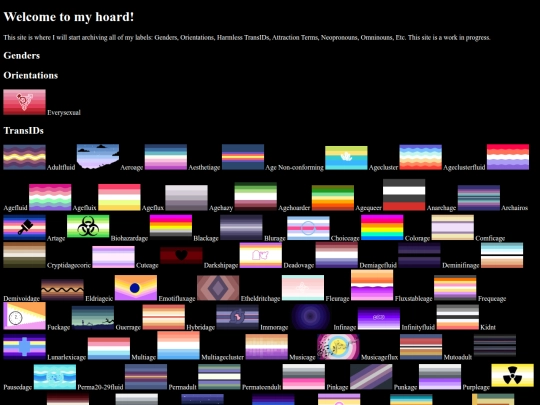The image size is (540, 405).
Task: Click the 'Agefluix' label
Action: (x=84, y=208)
